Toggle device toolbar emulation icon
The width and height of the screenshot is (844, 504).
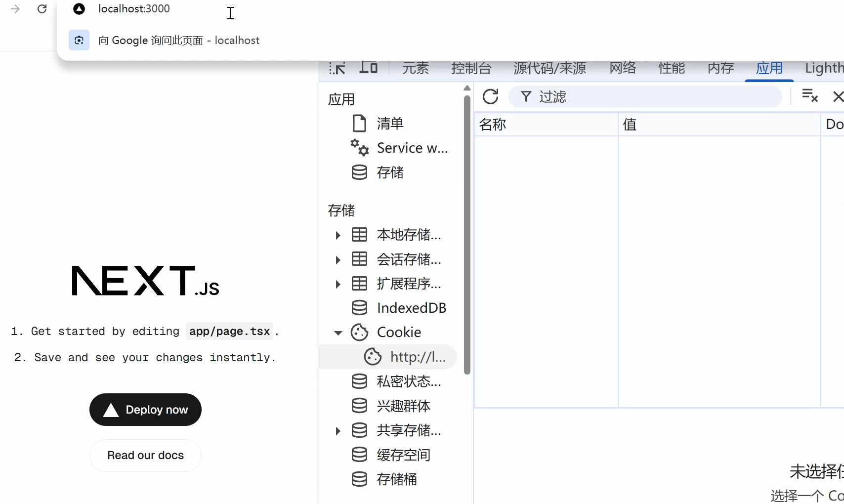click(x=368, y=67)
